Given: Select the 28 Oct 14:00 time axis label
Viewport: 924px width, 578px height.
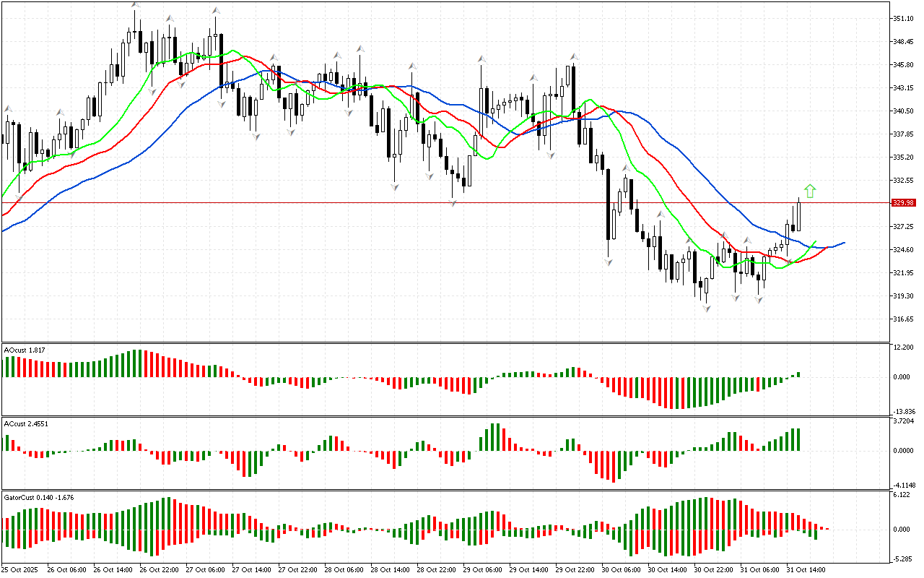Looking at the screenshot, I should (390, 569).
